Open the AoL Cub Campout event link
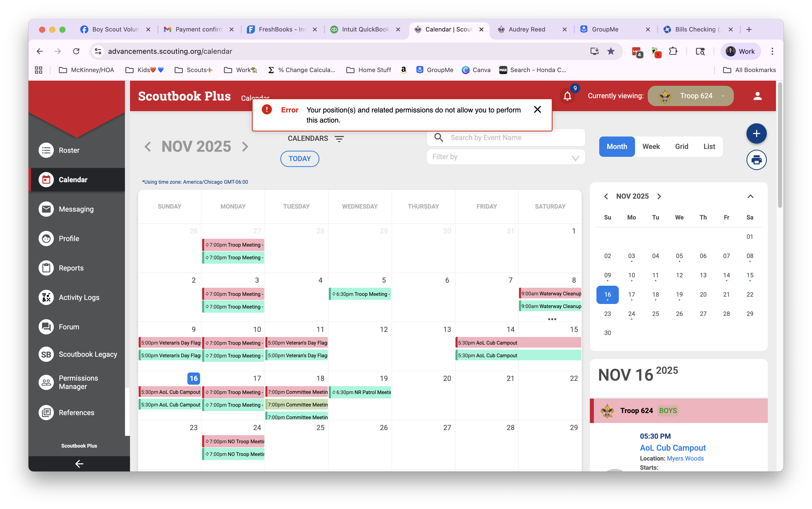 tap(672, 448)
